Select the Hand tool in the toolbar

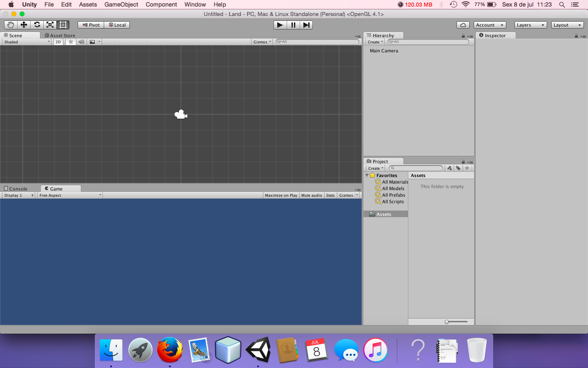point(10,25)
